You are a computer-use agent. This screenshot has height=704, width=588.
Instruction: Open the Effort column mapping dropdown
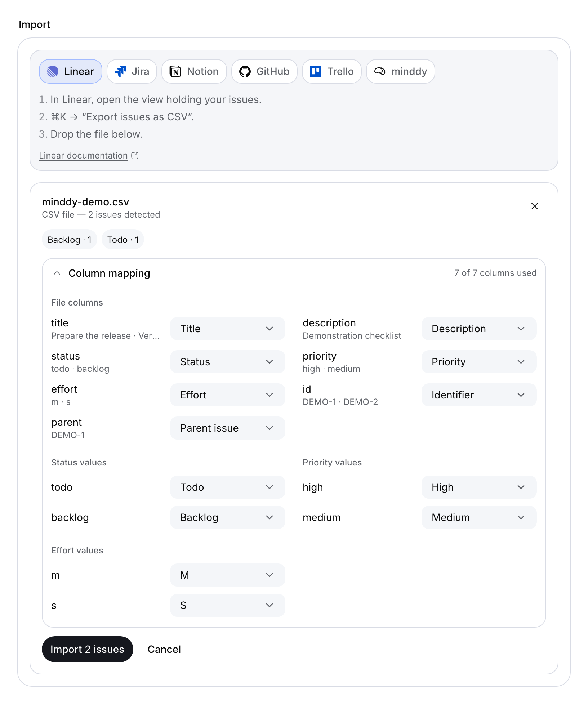click(x=228, y=395)
